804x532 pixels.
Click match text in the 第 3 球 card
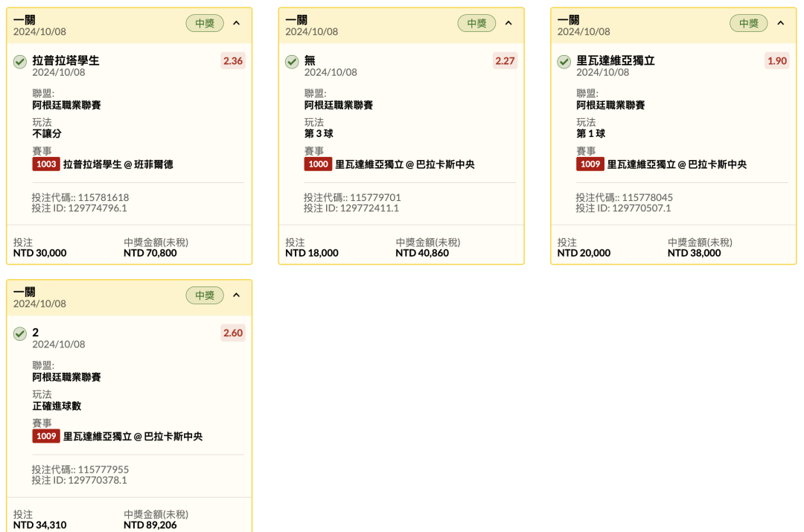(405, 164)
